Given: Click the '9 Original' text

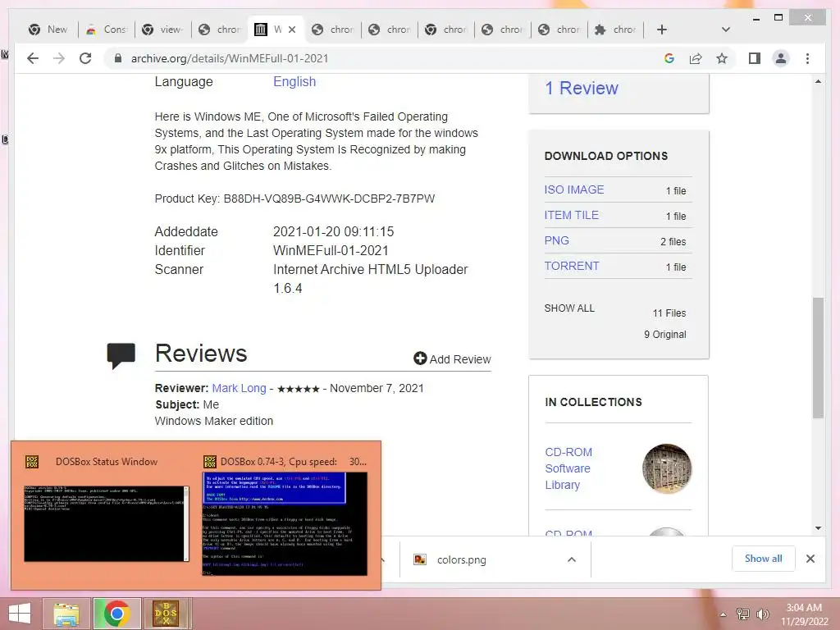Looking at the screenshot, I should (x=664, y=335).
